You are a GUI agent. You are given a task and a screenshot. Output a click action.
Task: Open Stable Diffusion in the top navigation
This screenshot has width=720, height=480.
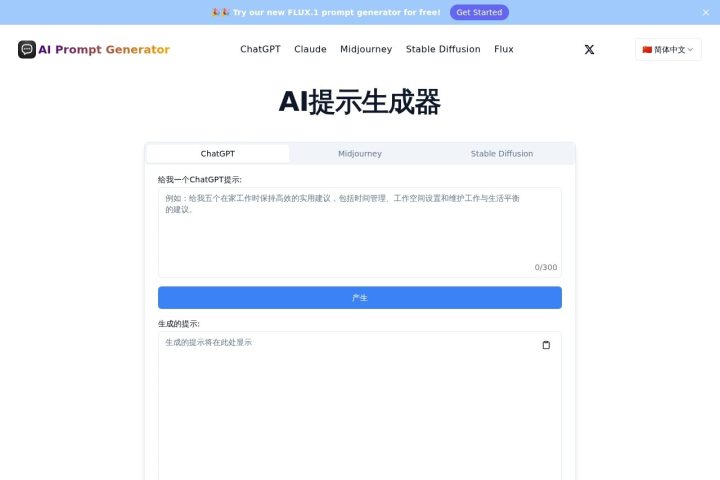point(443,49)
